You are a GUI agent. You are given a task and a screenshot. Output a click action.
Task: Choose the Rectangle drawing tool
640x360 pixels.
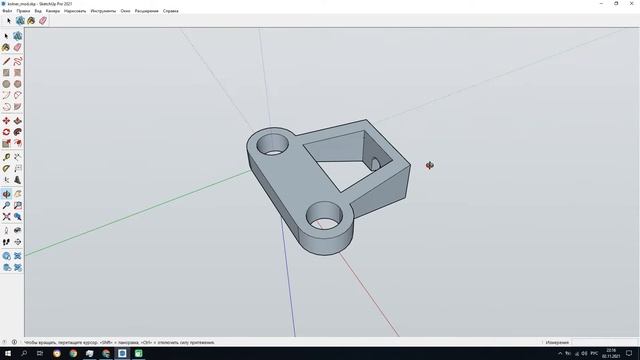tap(6, 73)
